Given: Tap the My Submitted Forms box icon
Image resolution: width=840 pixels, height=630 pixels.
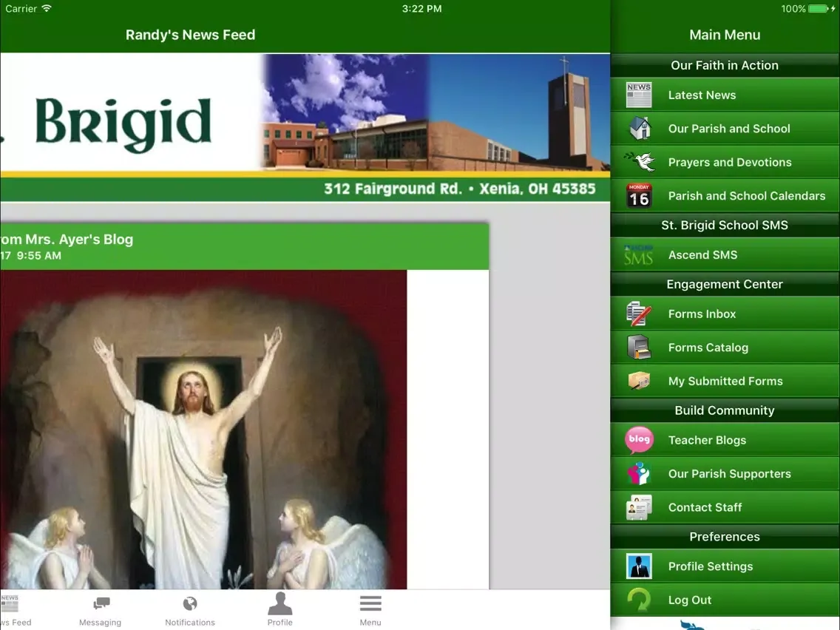Looking at the screenshot, I should (x=639, y=381).
